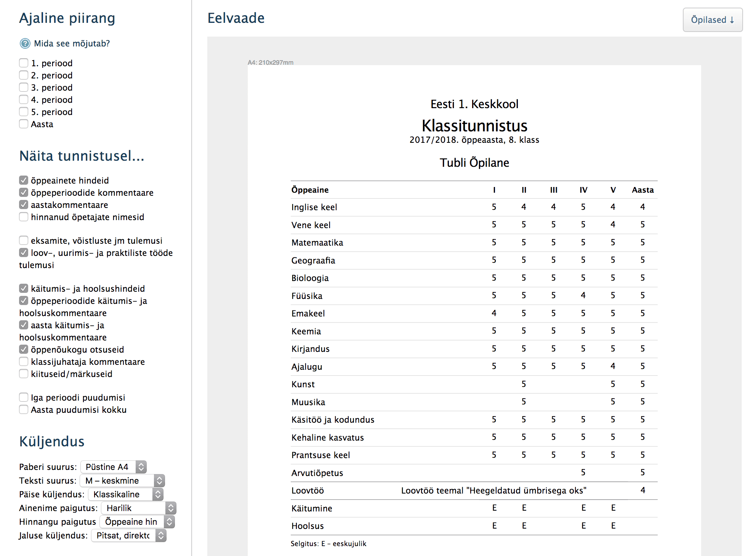
Task: Open Ainenime paigutus Harilik dropdown
Action: [x=139, y=508]
